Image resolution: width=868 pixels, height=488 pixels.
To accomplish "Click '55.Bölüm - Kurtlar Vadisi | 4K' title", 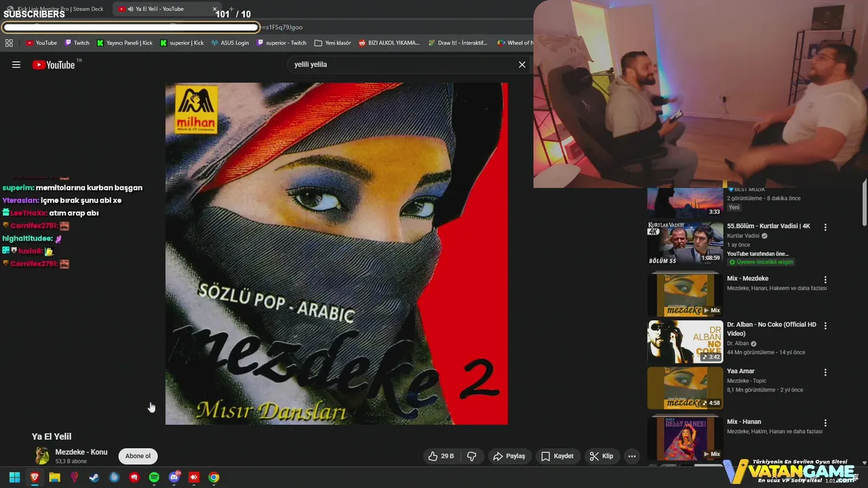I will pos(768,226).
